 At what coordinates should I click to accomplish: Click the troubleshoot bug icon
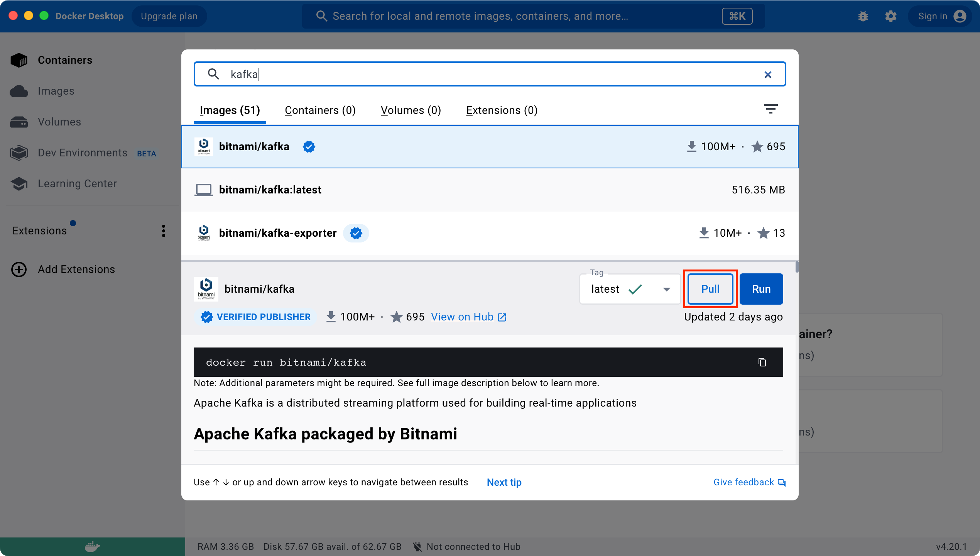863,16
